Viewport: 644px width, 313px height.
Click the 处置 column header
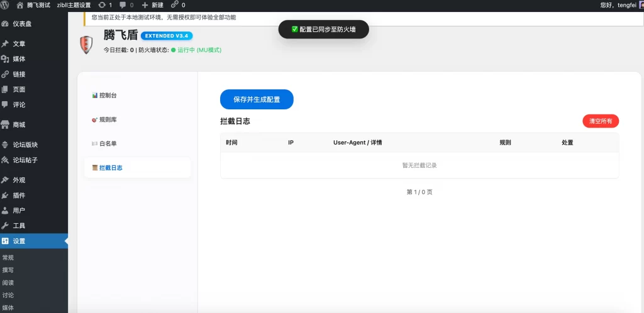[567, 143]
